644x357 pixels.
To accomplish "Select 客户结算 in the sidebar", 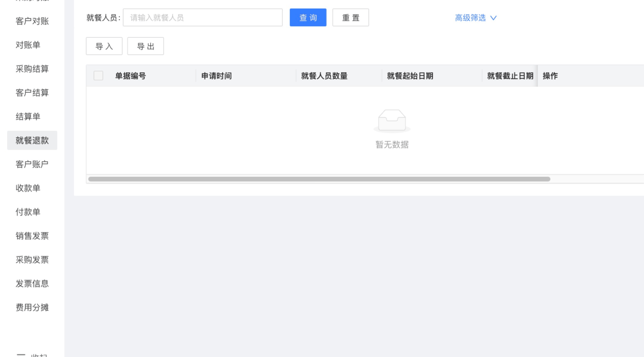I will tap(32, 93).
